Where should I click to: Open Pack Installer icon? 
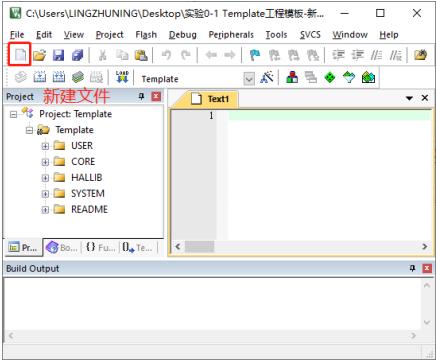(368, 78)
